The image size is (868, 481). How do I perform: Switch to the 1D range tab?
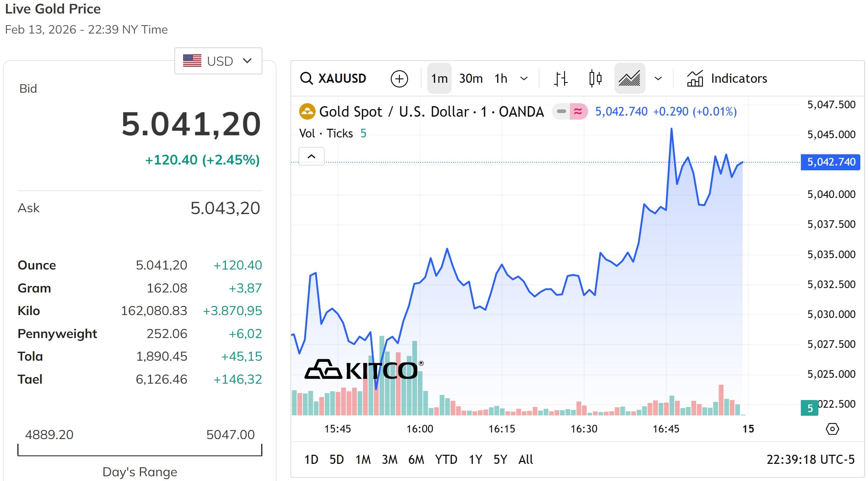(x=312, y=459)
